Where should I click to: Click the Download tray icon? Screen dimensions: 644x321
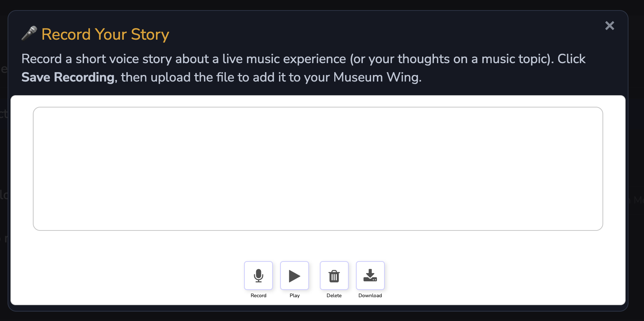click(370, 276)
